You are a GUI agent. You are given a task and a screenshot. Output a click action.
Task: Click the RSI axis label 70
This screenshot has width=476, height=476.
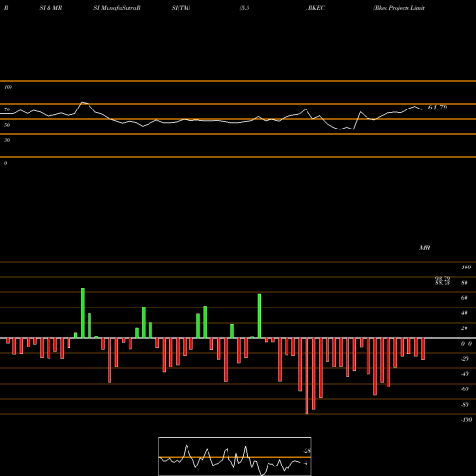(x=7, y=109)
